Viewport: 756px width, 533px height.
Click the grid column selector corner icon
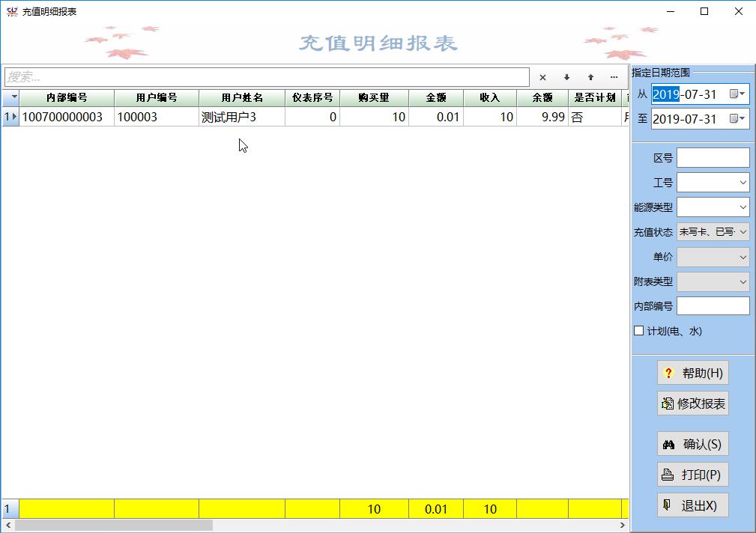(x=10, y=98)
